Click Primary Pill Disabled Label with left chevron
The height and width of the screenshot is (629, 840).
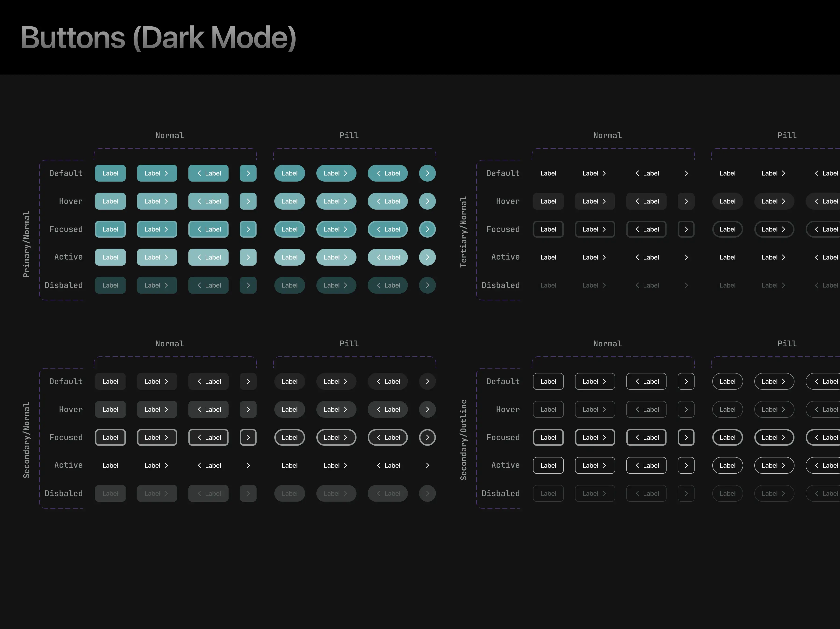[388, 285]
